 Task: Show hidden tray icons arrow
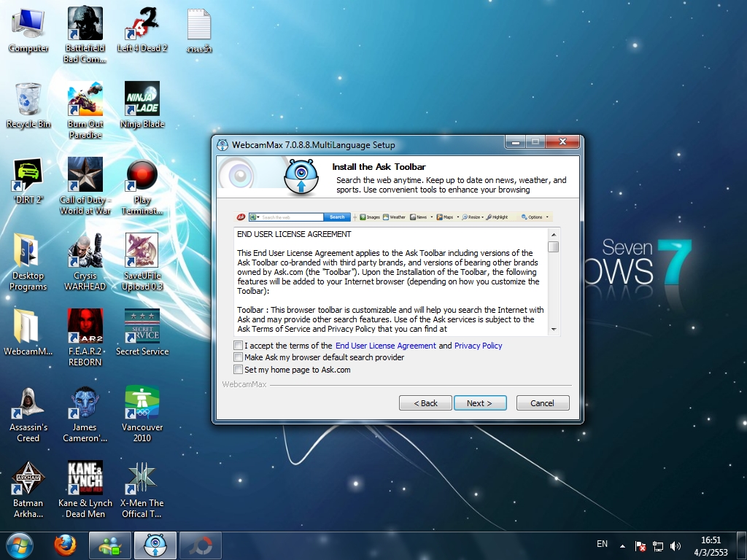pyautogui.click(x=622, y=546)
